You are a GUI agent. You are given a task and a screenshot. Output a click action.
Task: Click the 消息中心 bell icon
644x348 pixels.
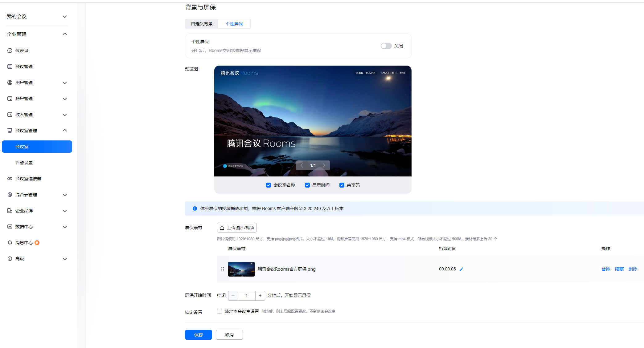tap(10, 243)
